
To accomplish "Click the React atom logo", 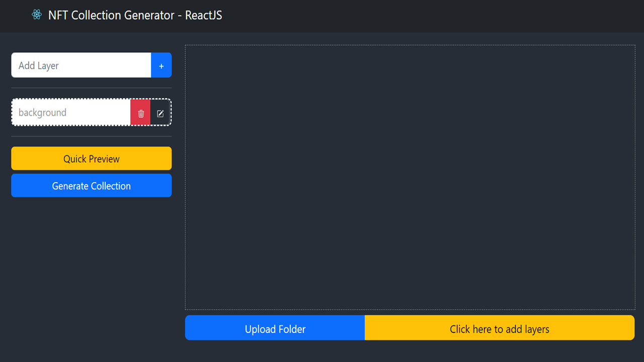I will pos(36,15).
